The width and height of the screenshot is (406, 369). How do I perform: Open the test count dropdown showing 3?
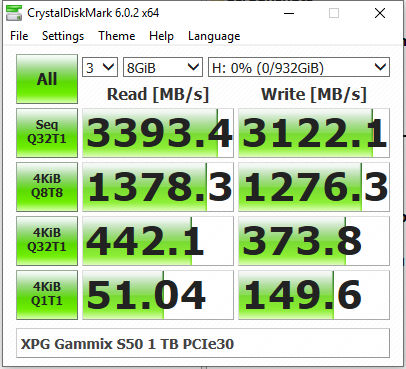[100, 68]
